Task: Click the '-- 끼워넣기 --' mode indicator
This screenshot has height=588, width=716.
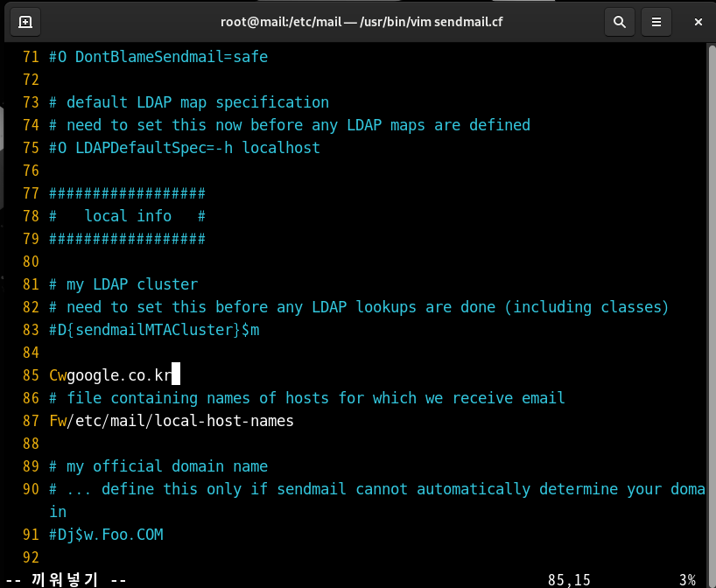Action: pos(66,580)
